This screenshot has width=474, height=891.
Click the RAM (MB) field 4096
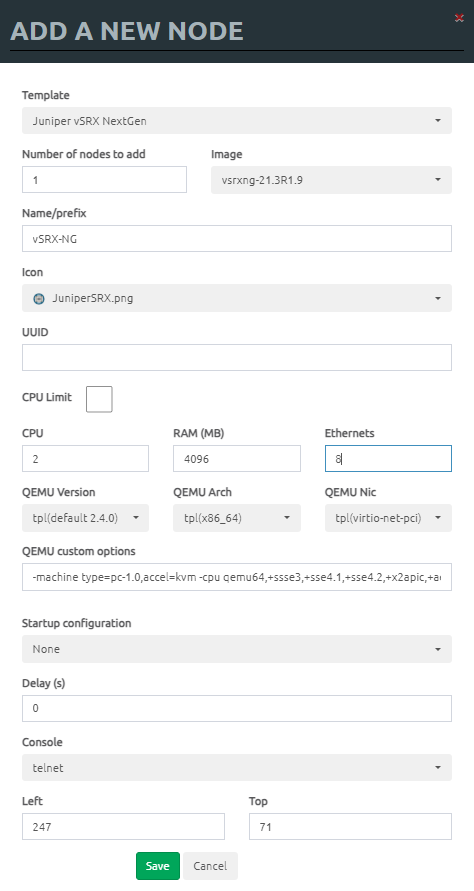(x=237, y=459)
